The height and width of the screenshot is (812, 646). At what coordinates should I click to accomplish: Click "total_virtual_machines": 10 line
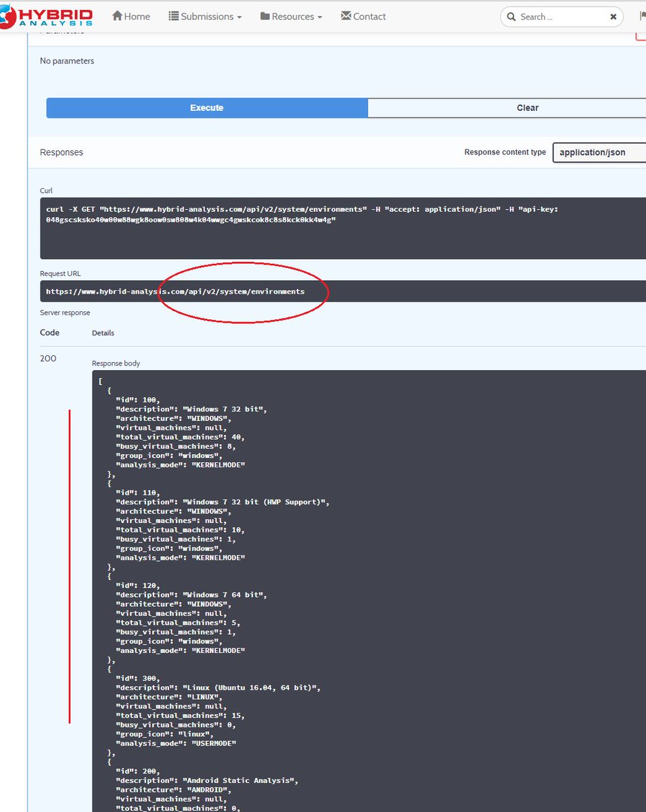coord(180,530)
